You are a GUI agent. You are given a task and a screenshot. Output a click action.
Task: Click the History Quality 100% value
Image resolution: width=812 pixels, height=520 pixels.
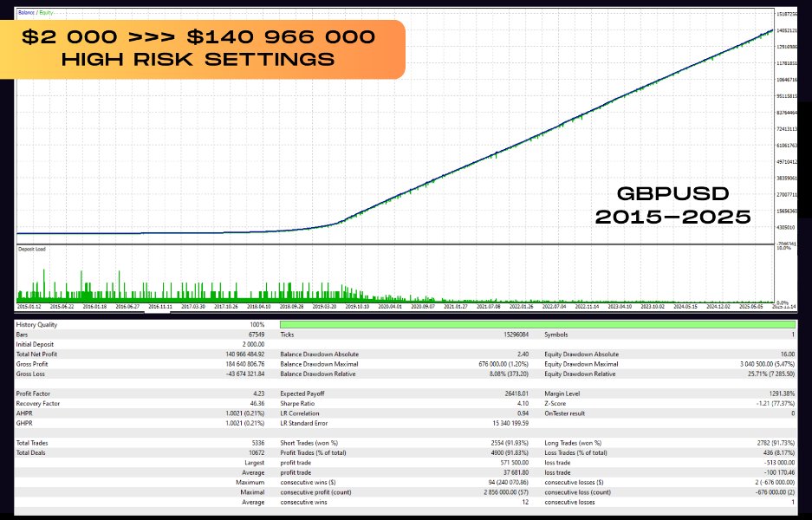(258, 324)
